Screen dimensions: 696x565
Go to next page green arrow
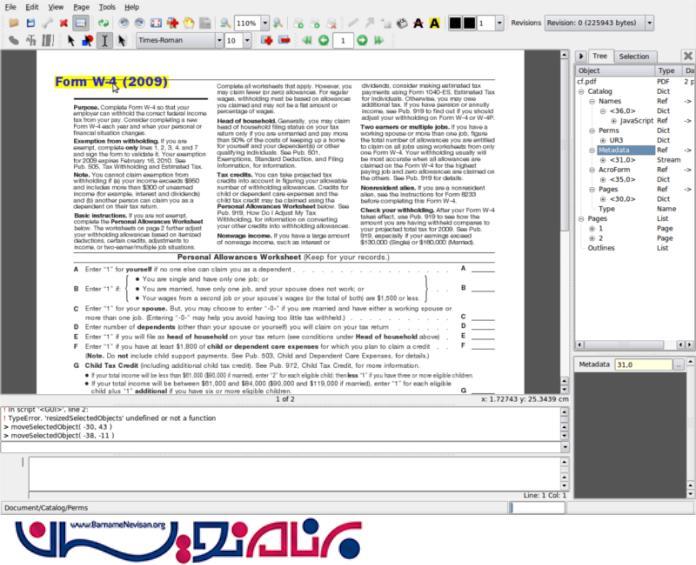(x=362, y=40)
